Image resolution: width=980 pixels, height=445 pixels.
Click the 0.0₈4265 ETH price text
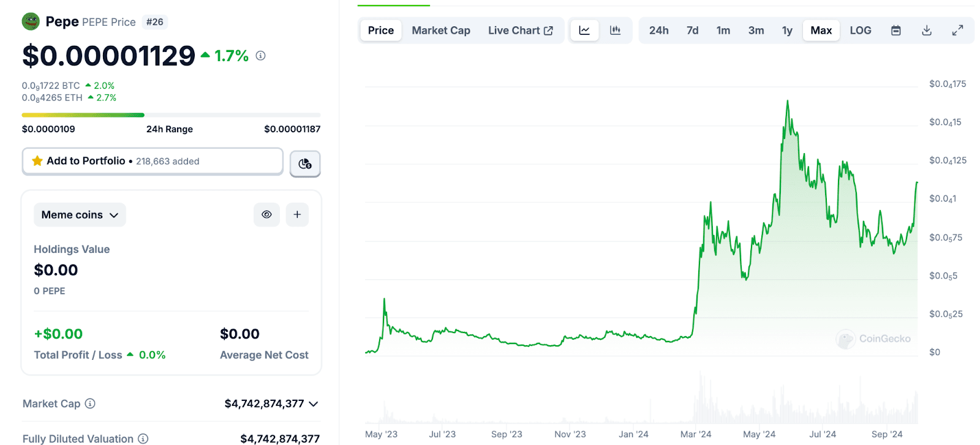click(x=52, y=98)
